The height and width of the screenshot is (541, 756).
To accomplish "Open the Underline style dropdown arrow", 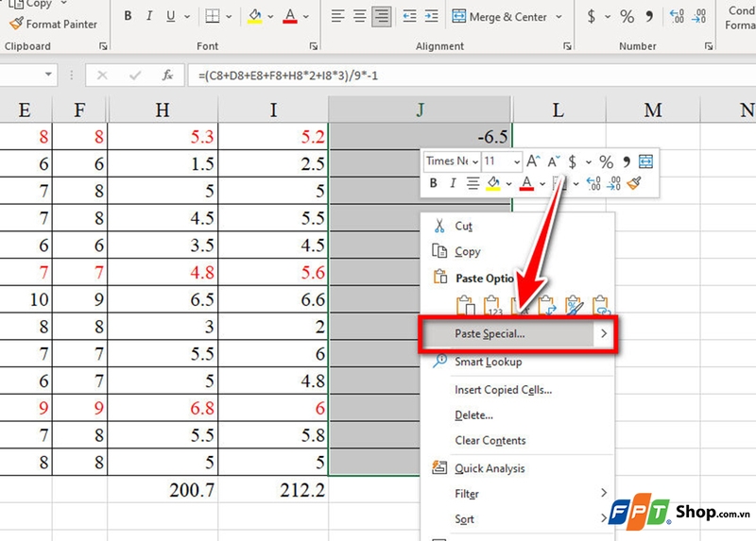I will coord(187,17).
